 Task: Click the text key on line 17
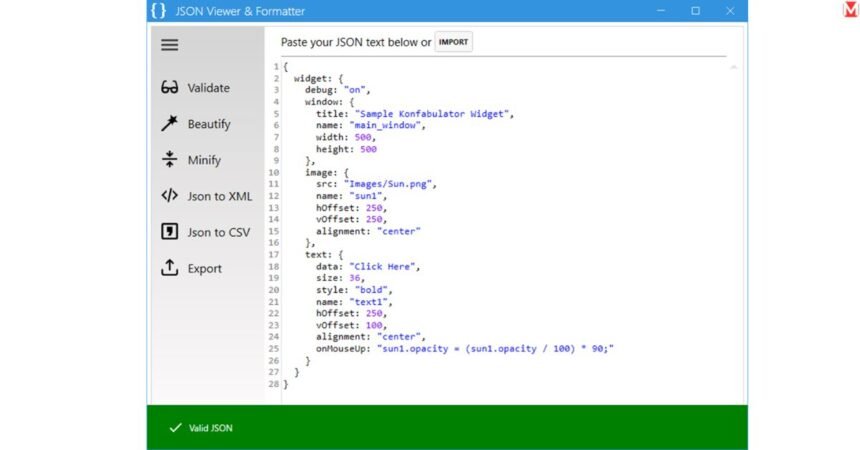[x=315, y=255]
